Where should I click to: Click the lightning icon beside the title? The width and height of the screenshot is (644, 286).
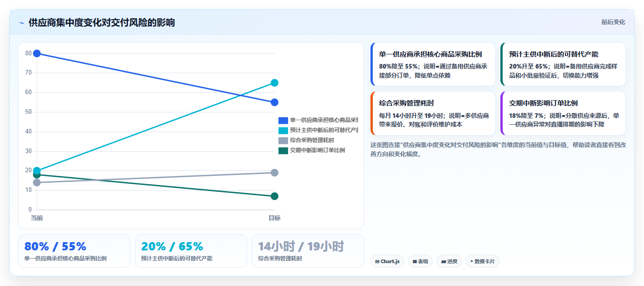tap(21, 23)
